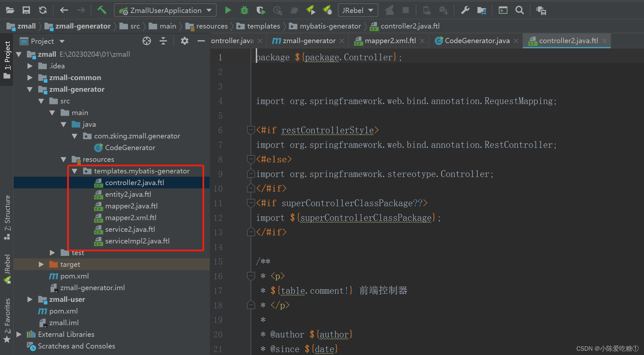Run ZmallUserApplication with the green play icon
The height and width of the screenshot is (355, 644).
click(228, 10)
